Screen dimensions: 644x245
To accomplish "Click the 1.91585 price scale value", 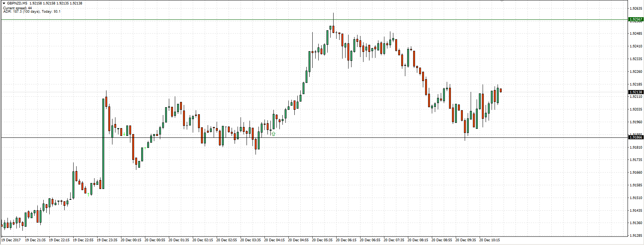I will pyautogui.click(x=636, y=185).
